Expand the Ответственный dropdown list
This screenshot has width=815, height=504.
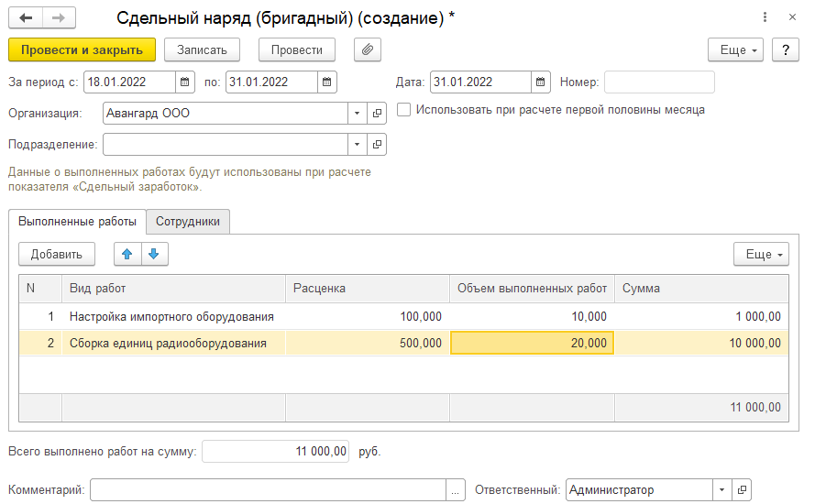coord(721,490)
